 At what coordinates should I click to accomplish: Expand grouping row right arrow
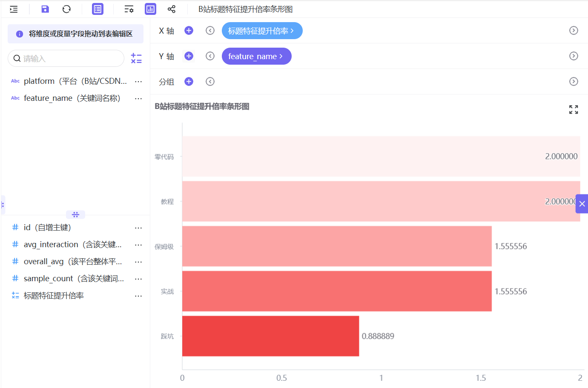(x=574, y=82)
